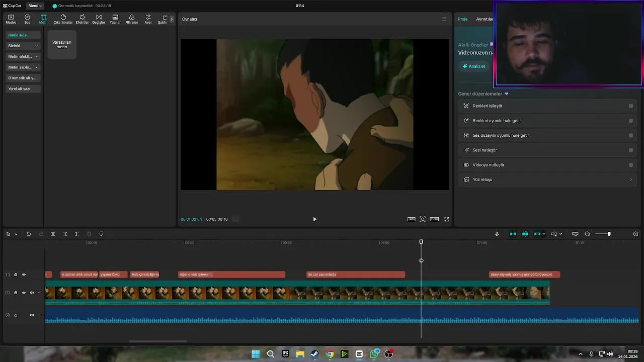Click the delete left trim tool
Viewport: 644px width, 362px height.
point(65,234)
